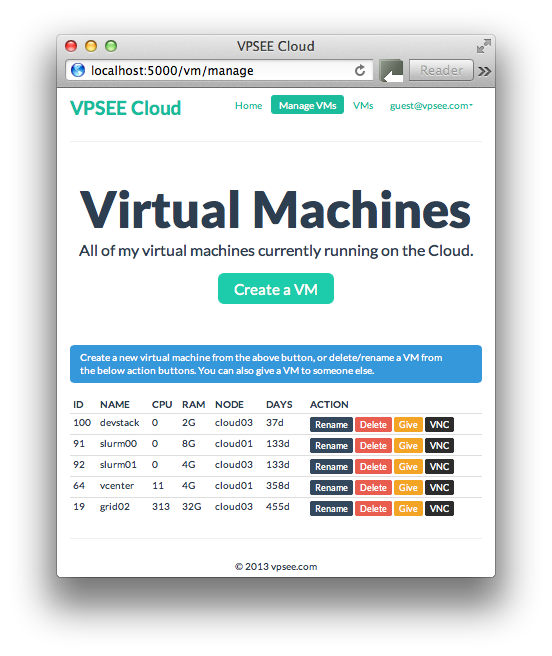Click the 32G RAM value

192,507
